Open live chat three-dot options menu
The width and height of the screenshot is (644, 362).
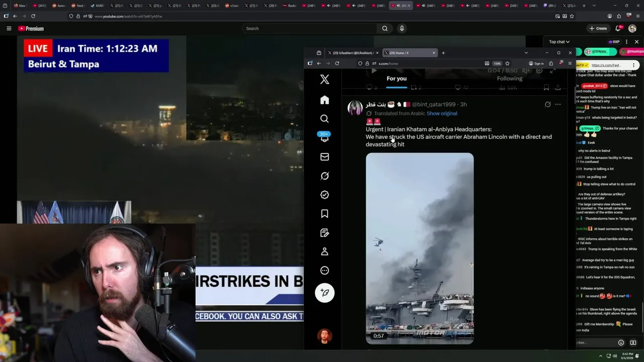626,42
